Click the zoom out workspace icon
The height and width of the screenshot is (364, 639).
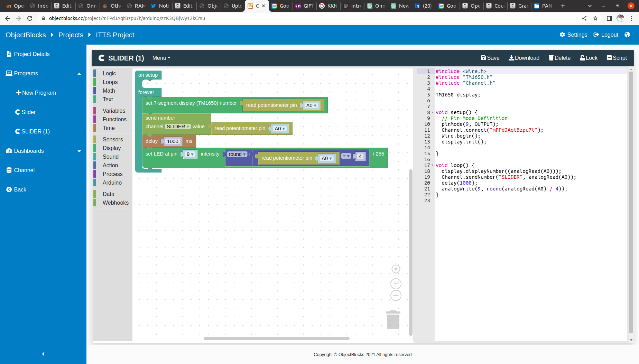396,296
